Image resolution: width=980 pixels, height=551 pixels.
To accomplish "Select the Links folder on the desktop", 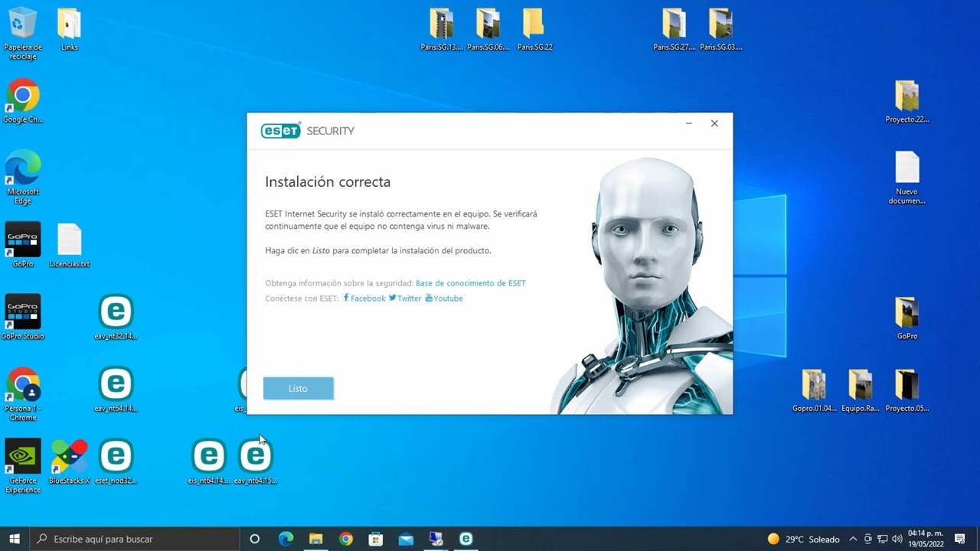I will 69,31.
